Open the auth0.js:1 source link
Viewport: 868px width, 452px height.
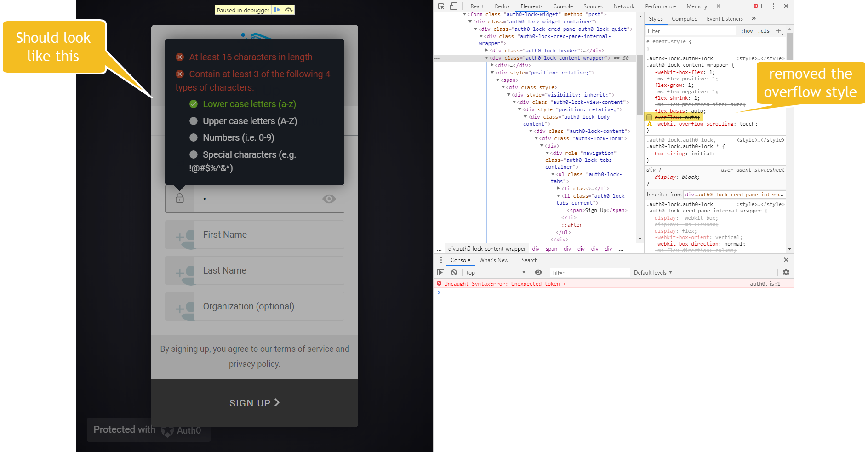pos(765,284)
